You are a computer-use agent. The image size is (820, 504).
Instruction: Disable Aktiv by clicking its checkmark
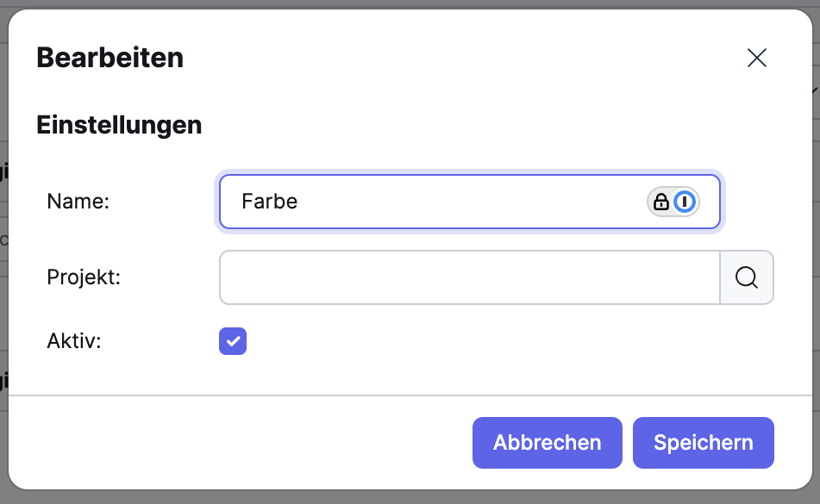(232, 341)
